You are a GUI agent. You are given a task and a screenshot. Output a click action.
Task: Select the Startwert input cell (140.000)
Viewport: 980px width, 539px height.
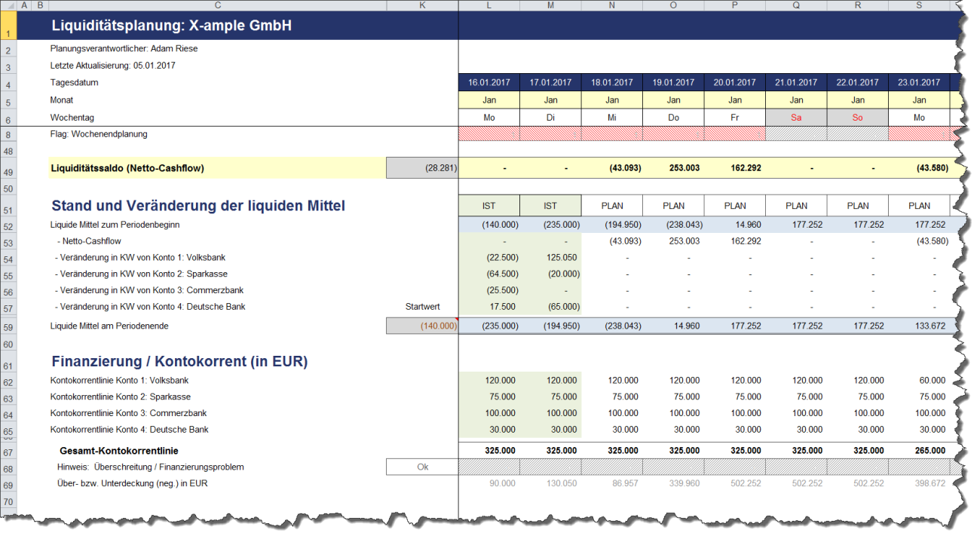click(x=421, y=326)
